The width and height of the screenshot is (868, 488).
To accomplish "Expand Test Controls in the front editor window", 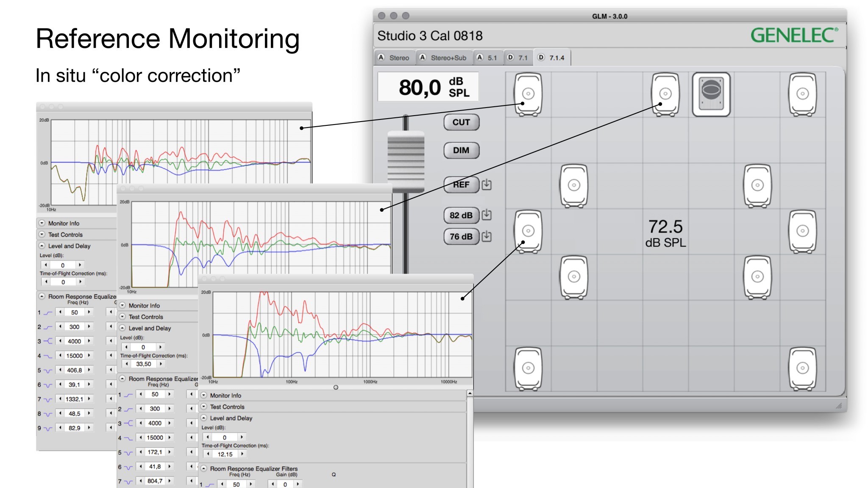I will 204,406.
